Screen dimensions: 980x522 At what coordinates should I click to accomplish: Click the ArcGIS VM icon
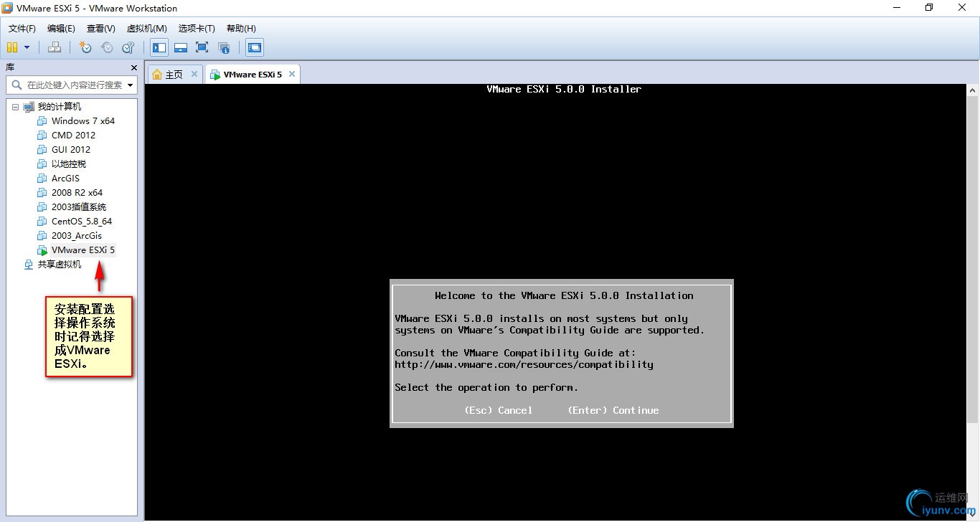coord(42,179)
